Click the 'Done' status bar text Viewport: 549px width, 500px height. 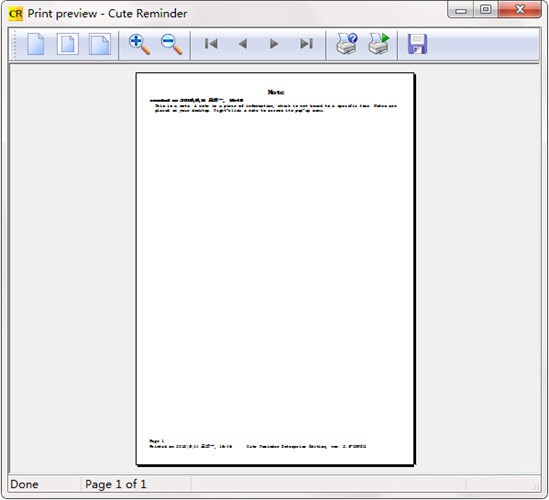click(x=24, y=484)
